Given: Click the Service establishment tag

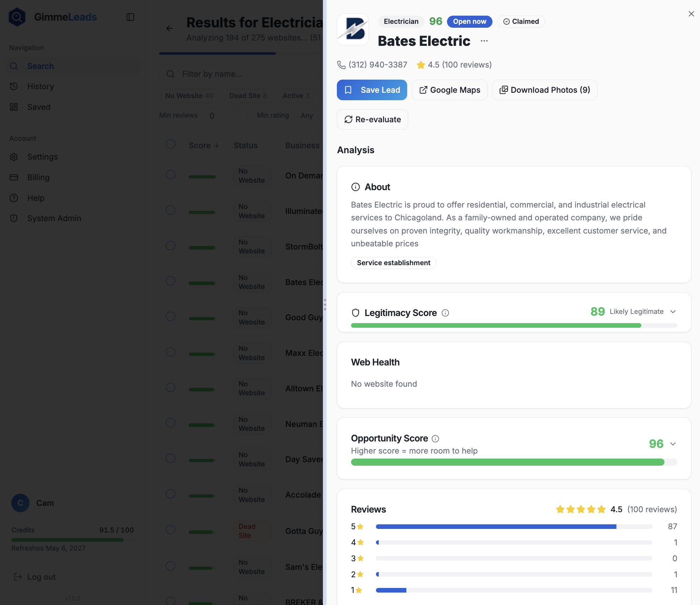Looking at the screenshot, I should (394, 263).
